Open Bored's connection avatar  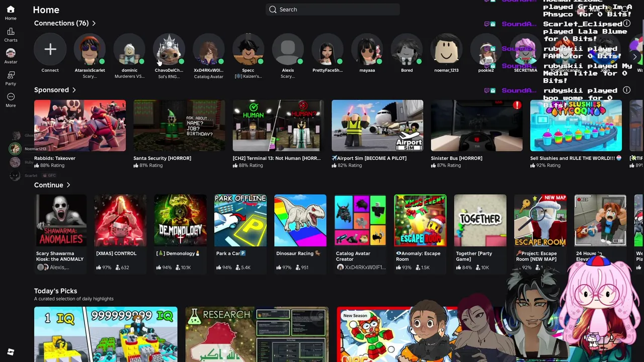pyautogui.click(x=407, y=49)
